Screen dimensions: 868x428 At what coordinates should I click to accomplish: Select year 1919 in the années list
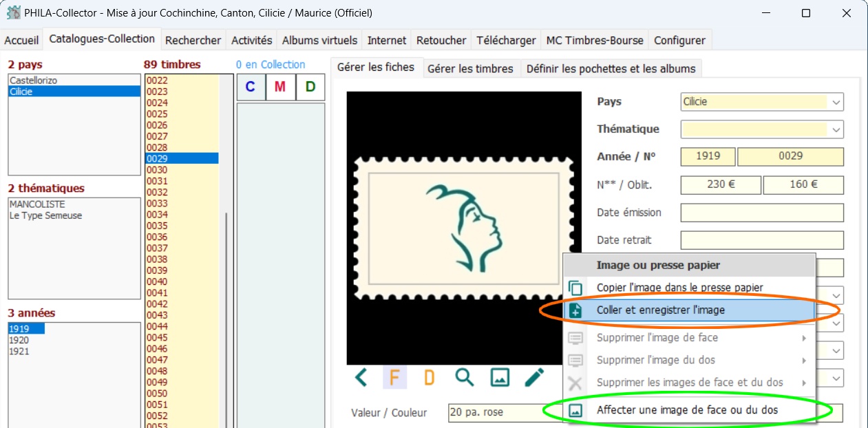[26, 329]
